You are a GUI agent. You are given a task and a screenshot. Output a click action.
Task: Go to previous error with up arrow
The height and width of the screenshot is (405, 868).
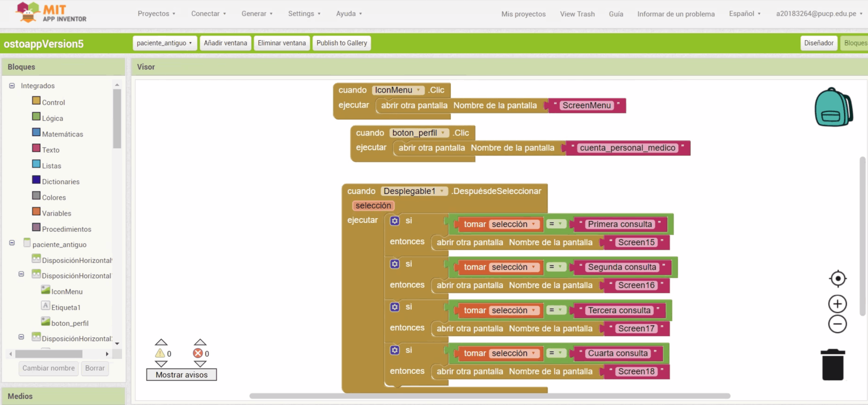(200, 342)
